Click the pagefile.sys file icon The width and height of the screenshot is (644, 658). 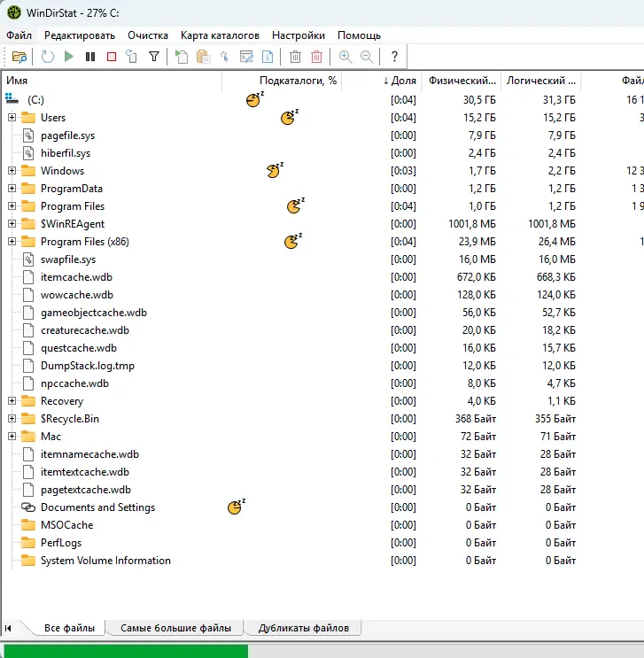pyautogui.click(x=28, y=135)
